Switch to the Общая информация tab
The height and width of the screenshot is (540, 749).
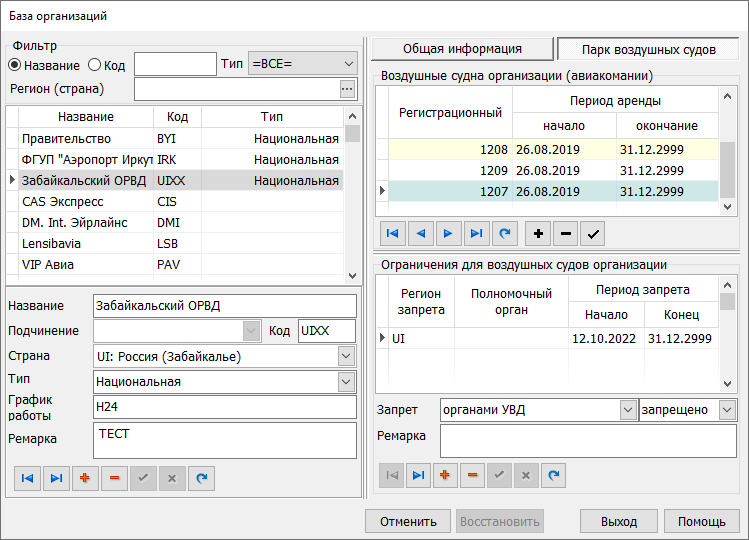point(462,48)
